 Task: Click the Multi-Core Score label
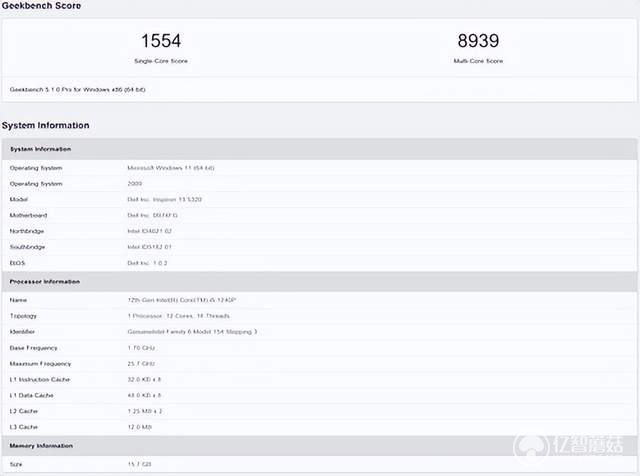(478, 61)
